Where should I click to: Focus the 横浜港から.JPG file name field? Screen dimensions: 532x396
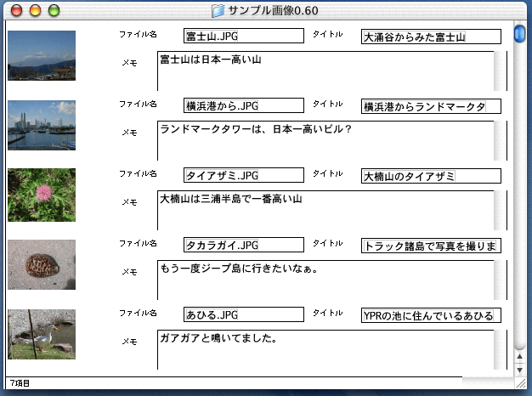pos(244,105)
